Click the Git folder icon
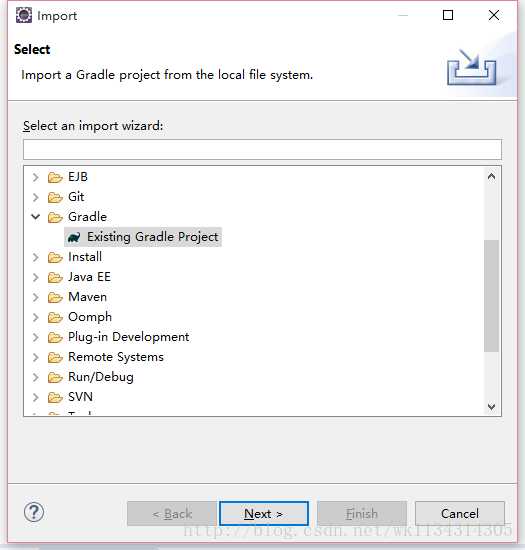 [55, 197]
